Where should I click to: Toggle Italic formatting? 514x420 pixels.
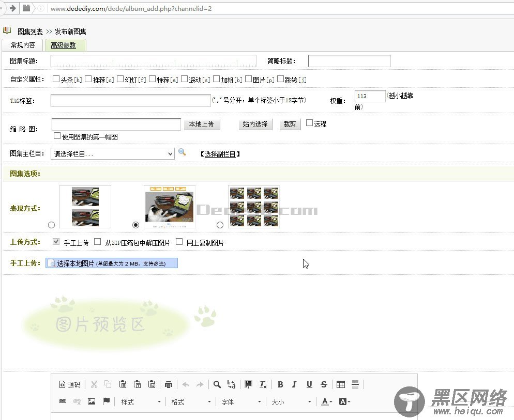[294, 385]
